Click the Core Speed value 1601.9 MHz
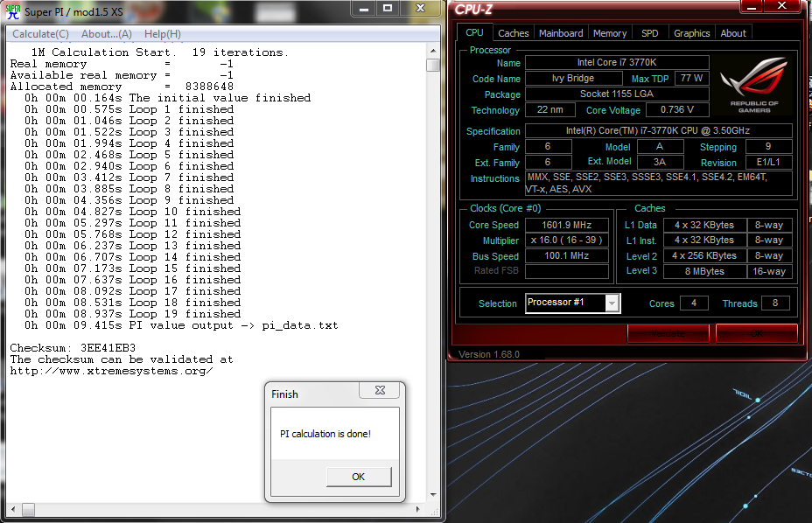812x523 pixels. (566, 226)
